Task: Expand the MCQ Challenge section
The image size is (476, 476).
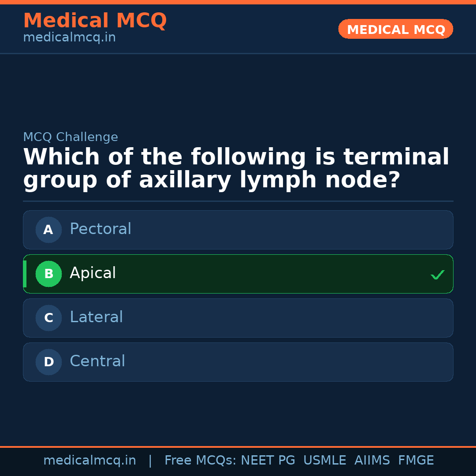Action: 71,137
